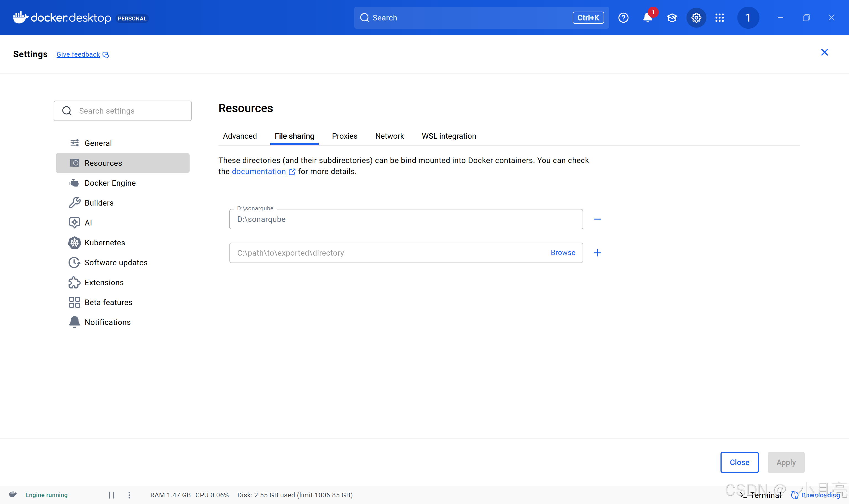Select the File sharing tab
849x504 pixels.
click(294, 136)
